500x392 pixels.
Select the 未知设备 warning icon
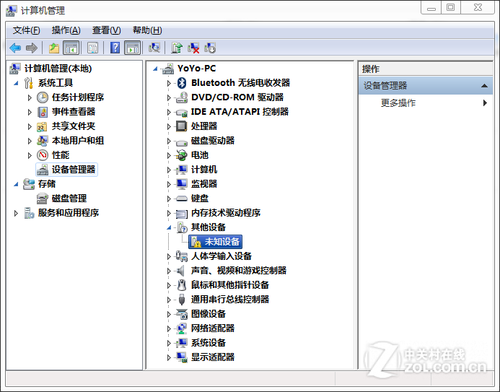pyautogui.click(x=196, y=242)
